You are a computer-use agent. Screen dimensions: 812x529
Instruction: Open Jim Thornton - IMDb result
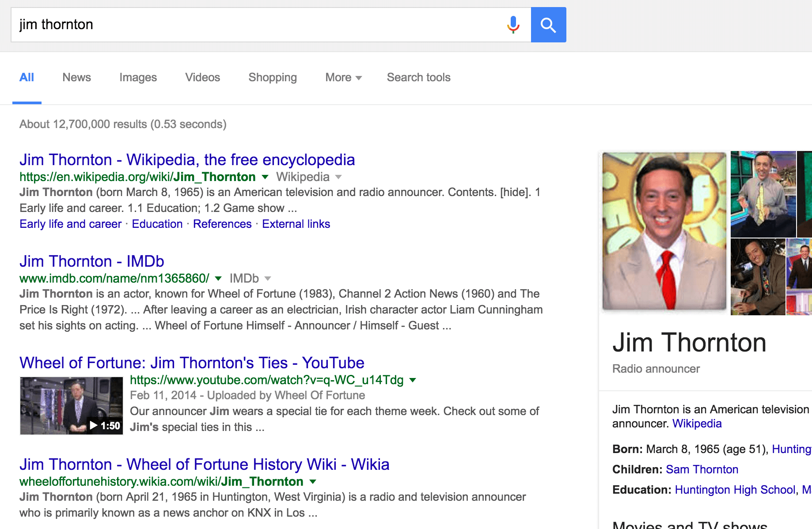point(91,261)
